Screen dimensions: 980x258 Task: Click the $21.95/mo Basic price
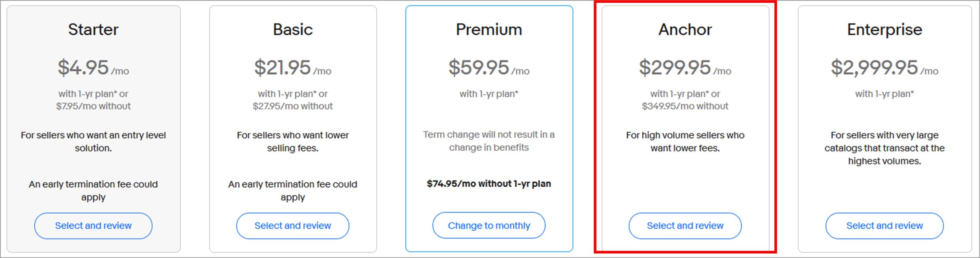tap(292, 68)
